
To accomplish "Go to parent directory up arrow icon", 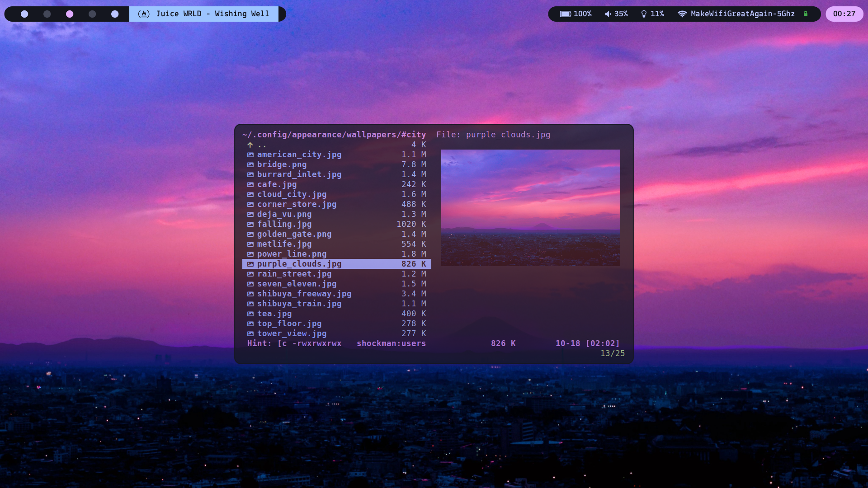I will 250,145.
